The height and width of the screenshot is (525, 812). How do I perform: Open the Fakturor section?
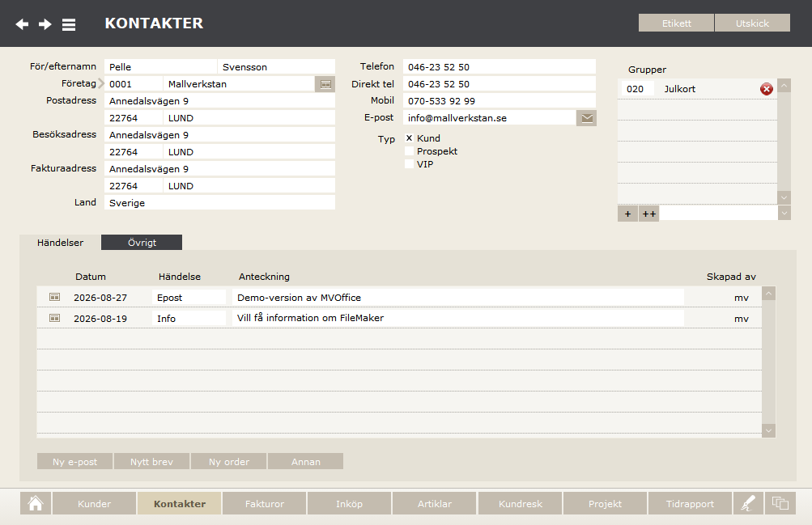click(265, 503)
